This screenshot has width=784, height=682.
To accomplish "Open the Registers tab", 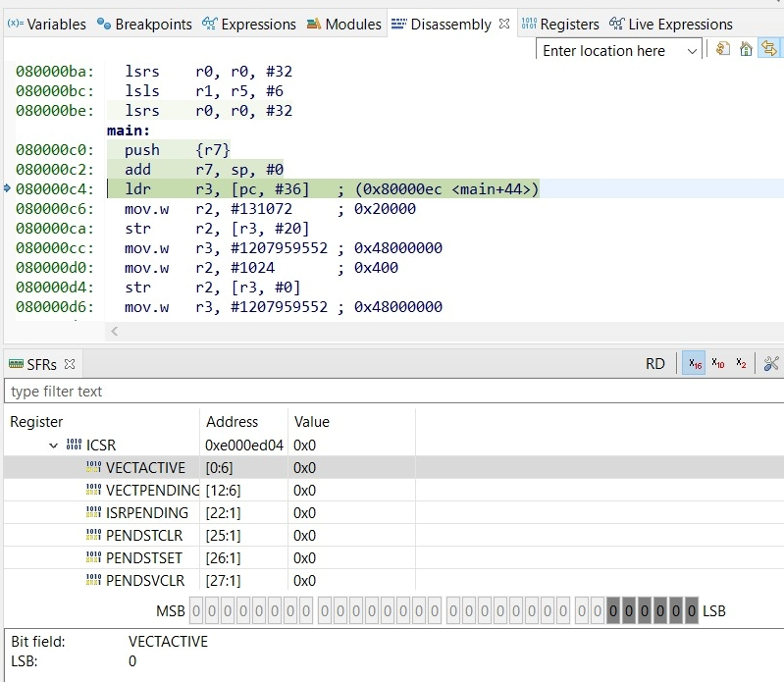I will [x=560, y=24].
